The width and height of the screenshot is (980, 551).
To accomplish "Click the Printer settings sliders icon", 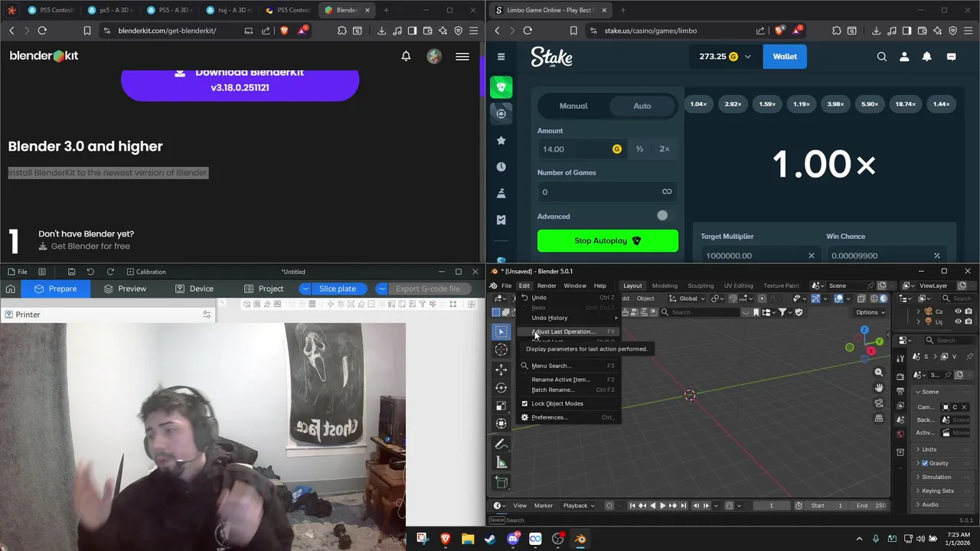I will pos(207,315).
